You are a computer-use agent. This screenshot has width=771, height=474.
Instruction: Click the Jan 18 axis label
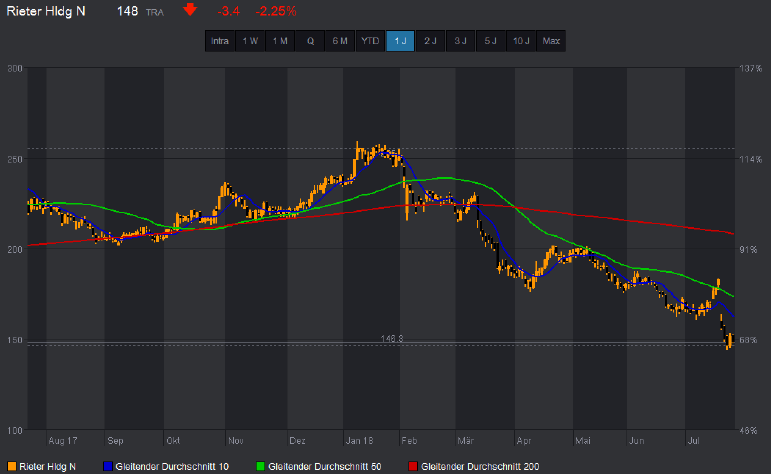[x=359, y=441]
